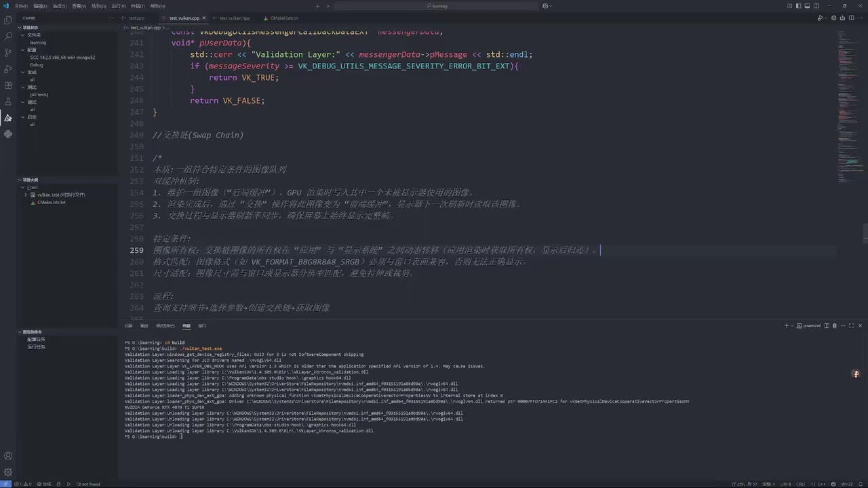Click 运行任务 in pinned commands
Image resolution: width=868 pixels, height=488 pixels.
pyautogui.click(x=36, y=346)
